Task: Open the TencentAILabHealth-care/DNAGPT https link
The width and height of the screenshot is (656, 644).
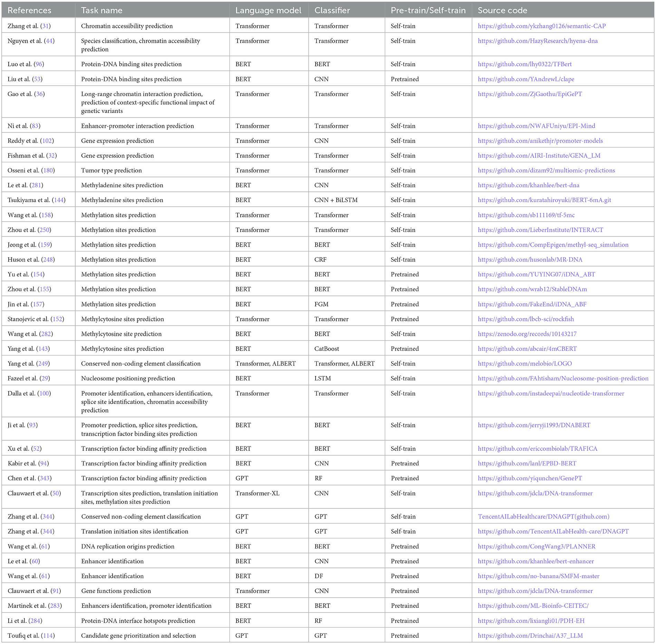Action: click(553, 531)
